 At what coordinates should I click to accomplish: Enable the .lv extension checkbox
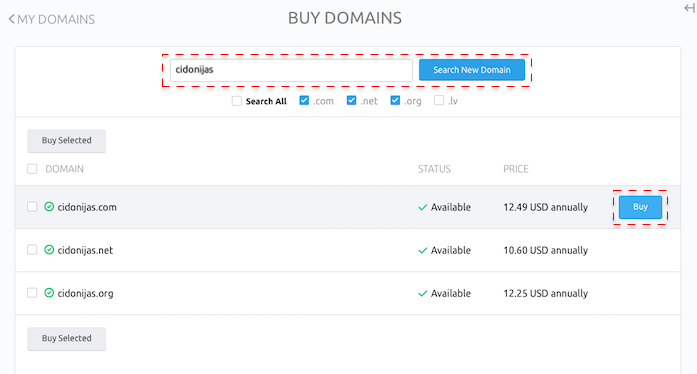(439, 101)
